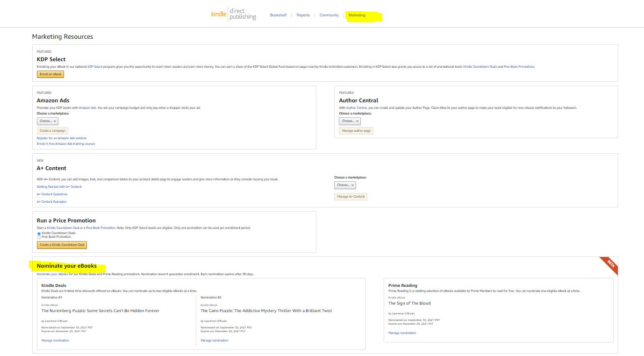This screenshot has height=356, width=644.
Task: Click the Nominate your eBooks heading
Action: pyautogui.click(x=67, y=266)
